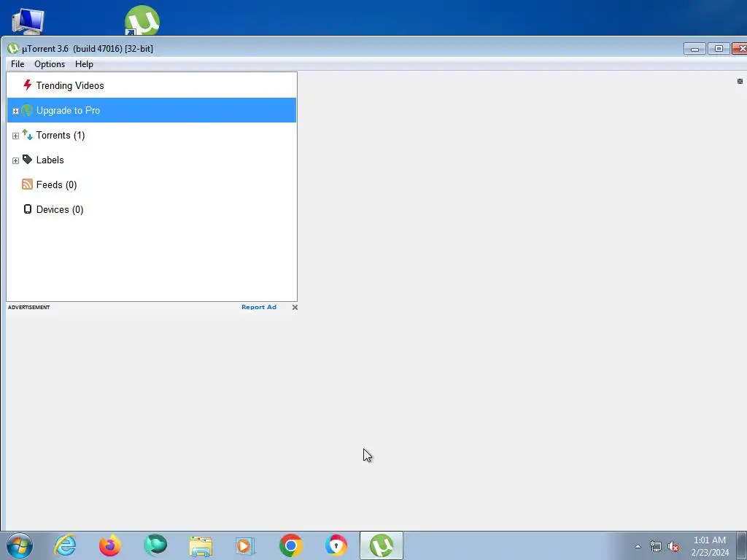Open the keyhole Chrome-style app on taskbar
Screen dimensions: 747x560
[x=336, y=545]
